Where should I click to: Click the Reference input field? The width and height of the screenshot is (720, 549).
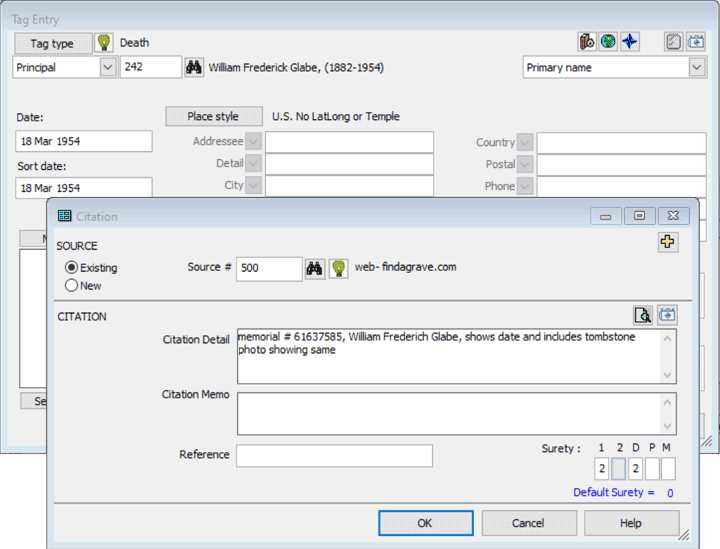(334, 456)
